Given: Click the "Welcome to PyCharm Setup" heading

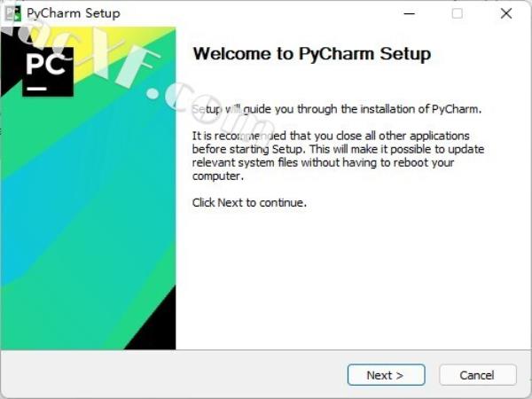Looking at the screenshot, I should pos(312,53).
